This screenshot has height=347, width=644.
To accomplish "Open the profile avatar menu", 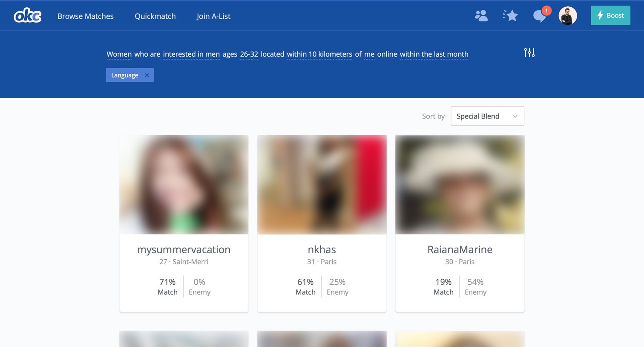I will [568, 16].
